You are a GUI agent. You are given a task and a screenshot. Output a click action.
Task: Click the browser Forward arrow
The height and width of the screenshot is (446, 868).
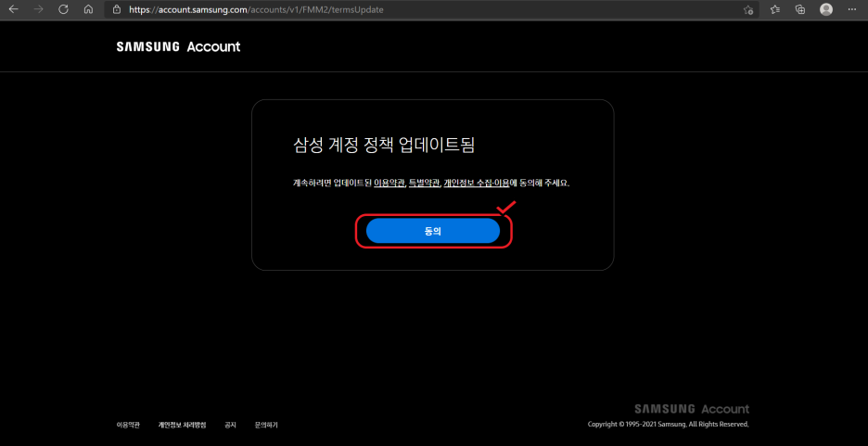pyautogui.click(x=38, y=9)
